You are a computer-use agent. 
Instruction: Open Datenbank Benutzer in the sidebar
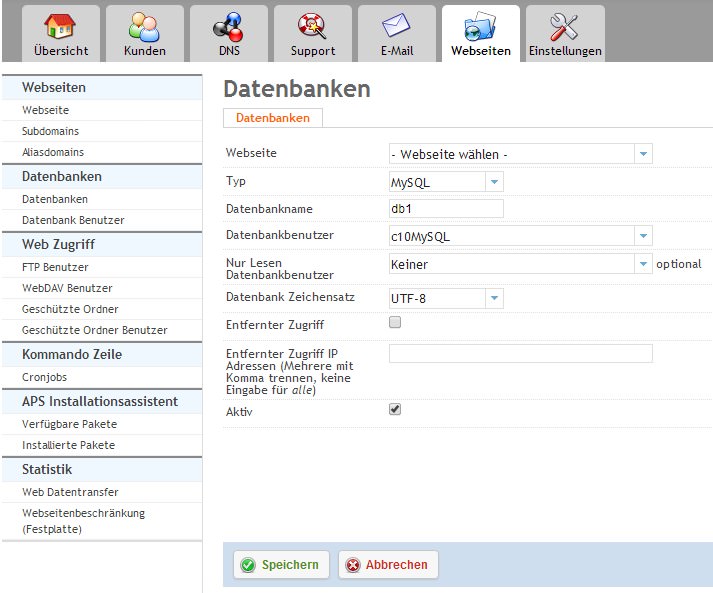coord(73,220)
